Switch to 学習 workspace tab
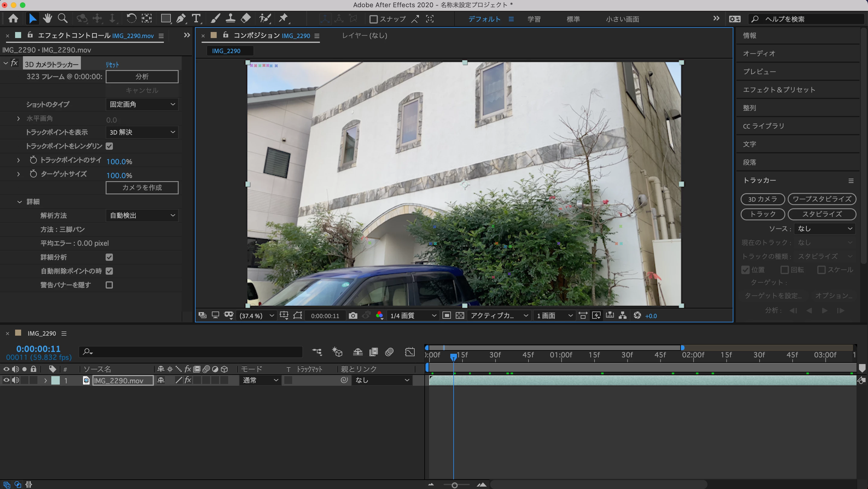 534,19
